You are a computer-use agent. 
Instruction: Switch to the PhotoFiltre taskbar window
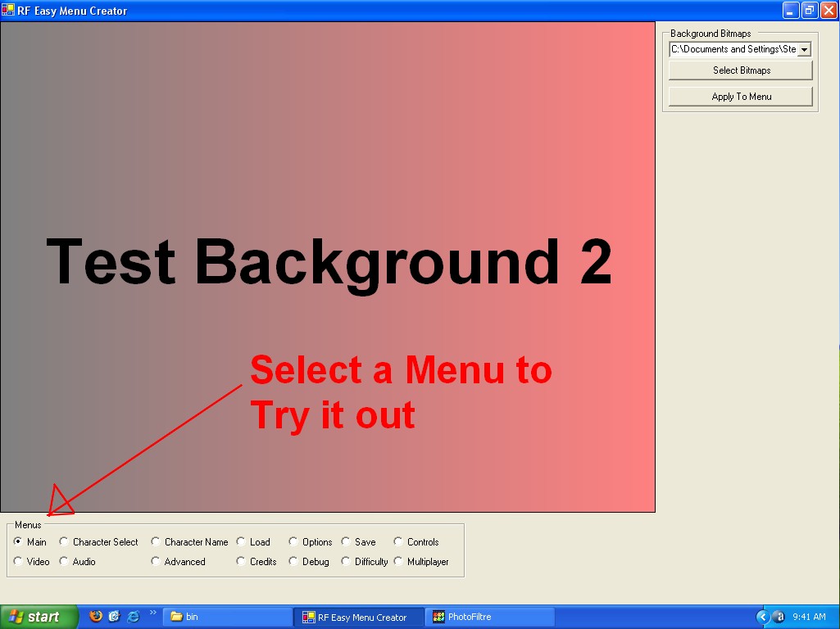[488, 617]
